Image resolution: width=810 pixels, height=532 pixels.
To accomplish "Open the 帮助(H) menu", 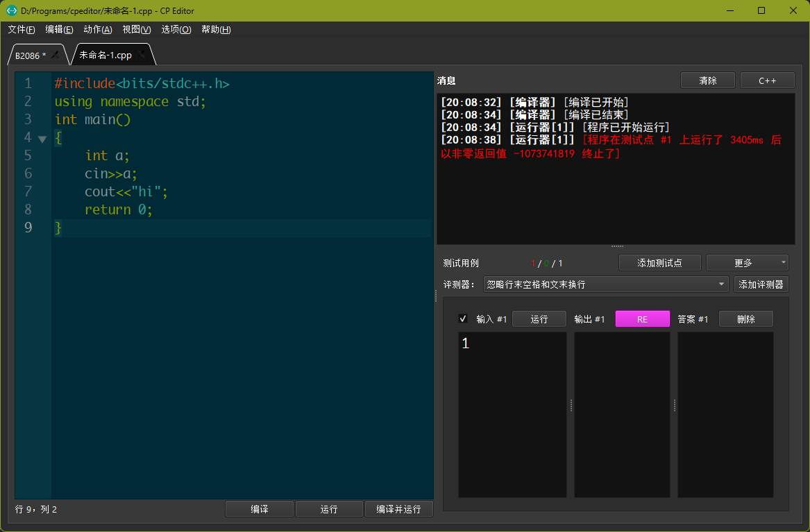I will point(216,29).
